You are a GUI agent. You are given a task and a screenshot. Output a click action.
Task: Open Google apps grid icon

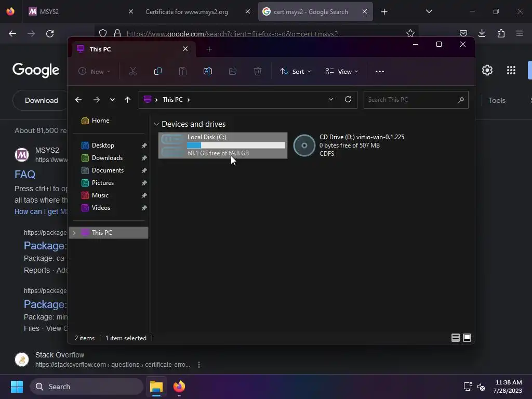[x=511, y=70]
